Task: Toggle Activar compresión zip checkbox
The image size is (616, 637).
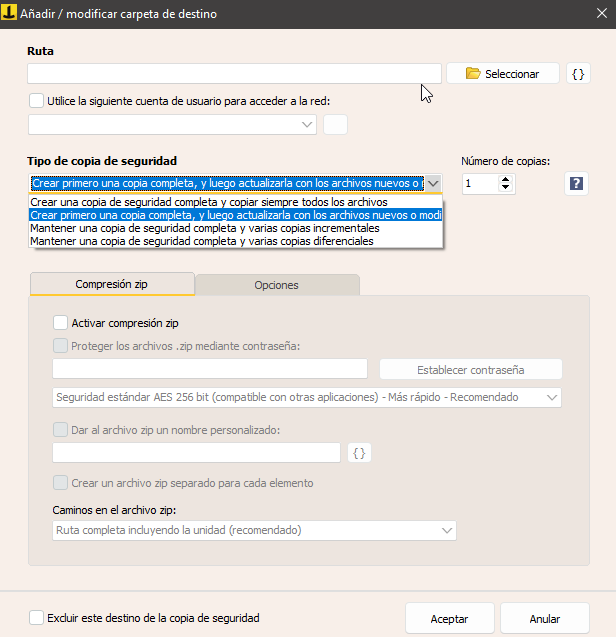Action: tap(60, 323)
